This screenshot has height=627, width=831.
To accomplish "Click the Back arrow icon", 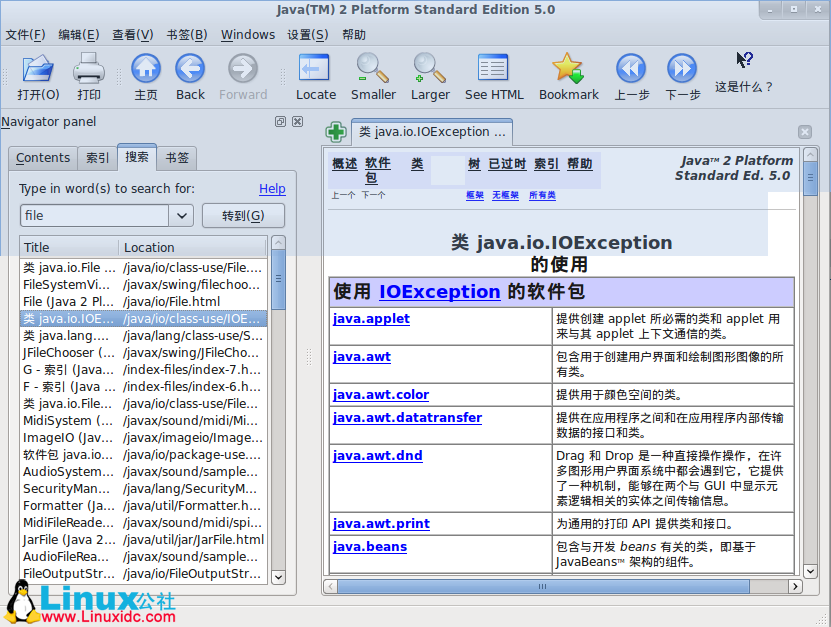I will tap(190, 68).
